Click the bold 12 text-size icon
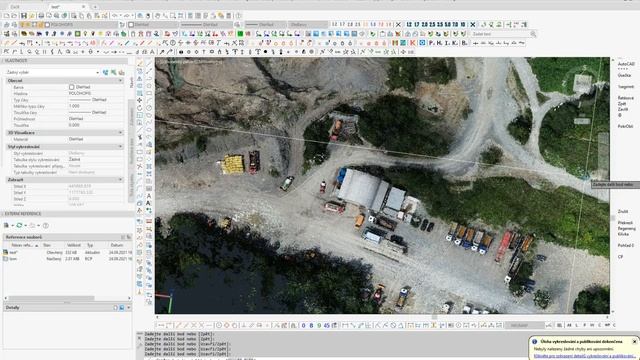Viewport: 640px width, 360px height. pos(409,24)
